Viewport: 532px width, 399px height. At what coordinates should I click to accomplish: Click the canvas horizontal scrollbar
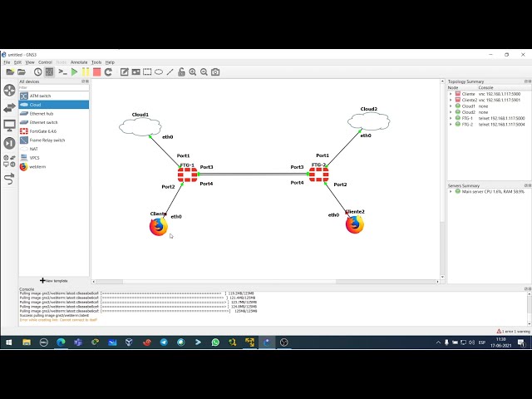pos(265,282)
